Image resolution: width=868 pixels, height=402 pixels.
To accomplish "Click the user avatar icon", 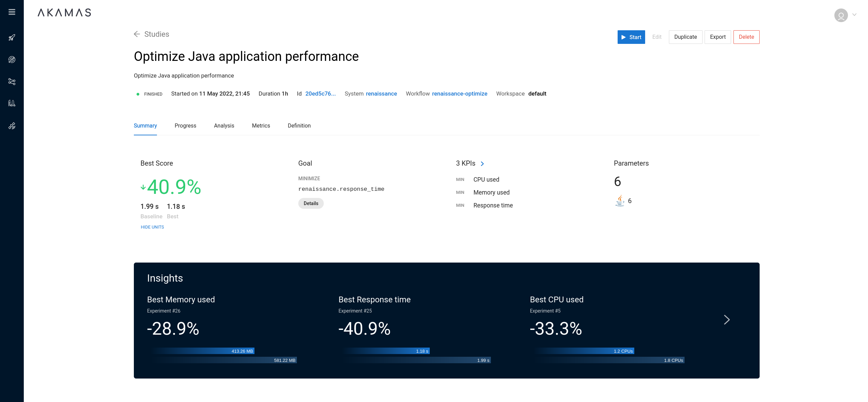I will coord(841,15).
